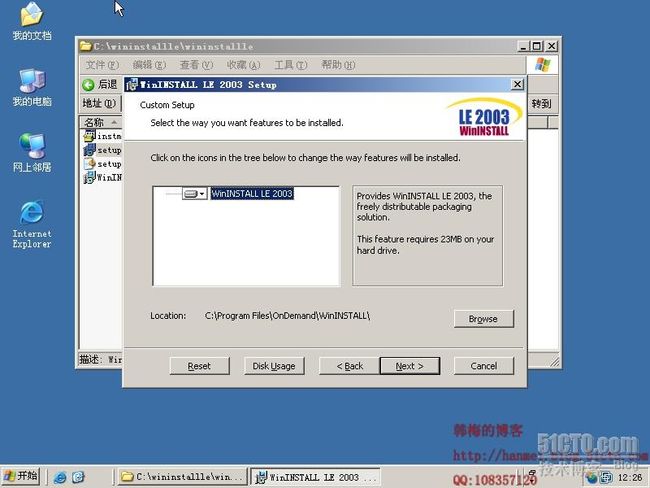Select WinINSTALL LE 2003 feature in tree
This screenshot has height=488, width=650.
252,194
